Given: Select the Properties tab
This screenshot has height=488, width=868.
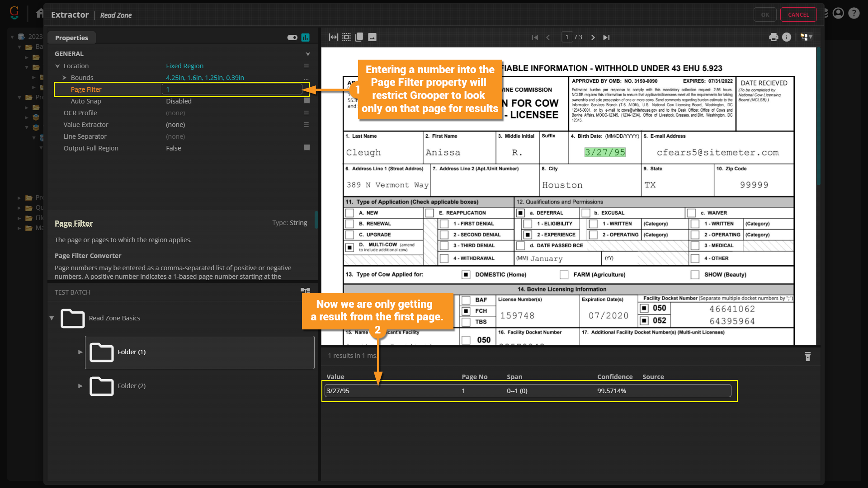Looking at the screenshot, I should coord(71,38).
